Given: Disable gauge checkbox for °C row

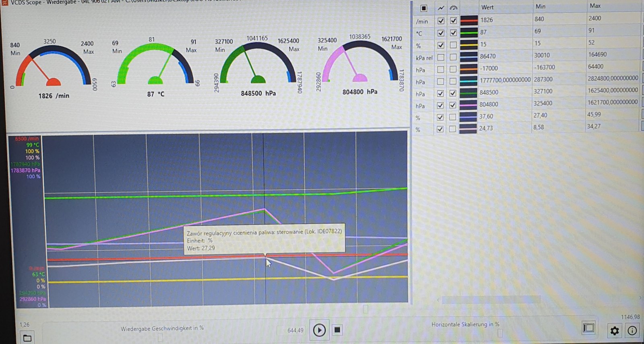Looking at the screenshot, I should 453,33.
